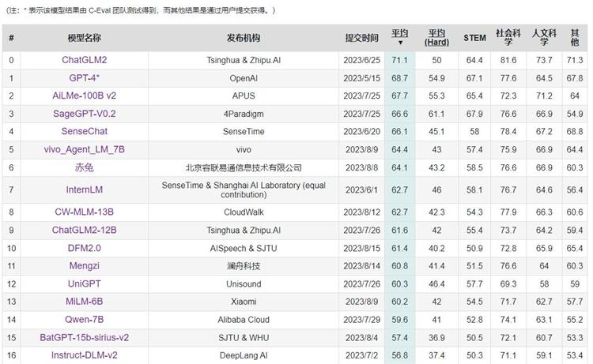The height and width of the screenshot is (364, 593).
Task: Click the GPT-4* model name link
Action: (x=85, y=77)
